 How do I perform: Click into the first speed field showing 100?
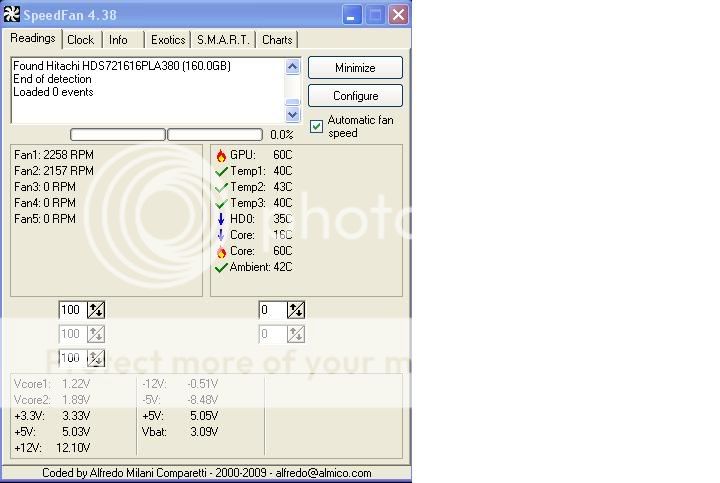click(72, 310)
